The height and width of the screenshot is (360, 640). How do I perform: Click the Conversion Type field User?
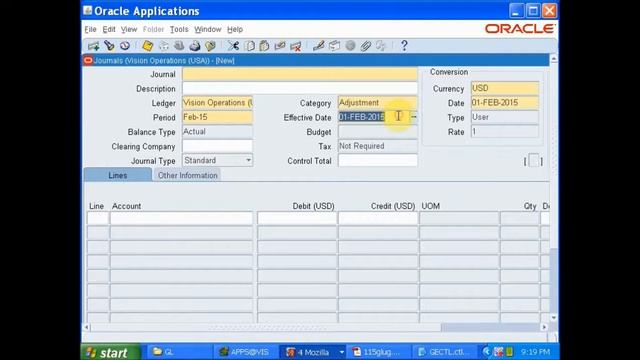(505, 117)
